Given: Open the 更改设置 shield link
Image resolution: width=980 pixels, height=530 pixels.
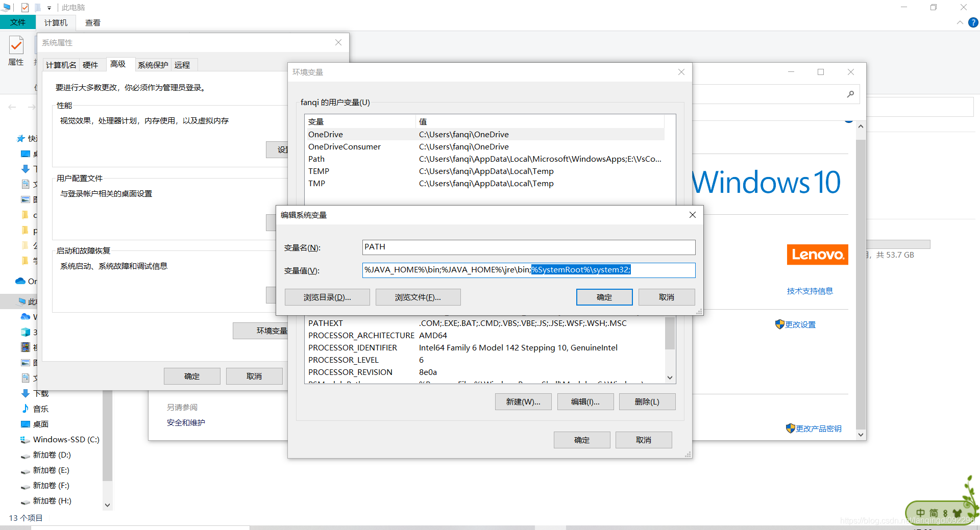Looking at the screenshot, I should coord(796,324).
